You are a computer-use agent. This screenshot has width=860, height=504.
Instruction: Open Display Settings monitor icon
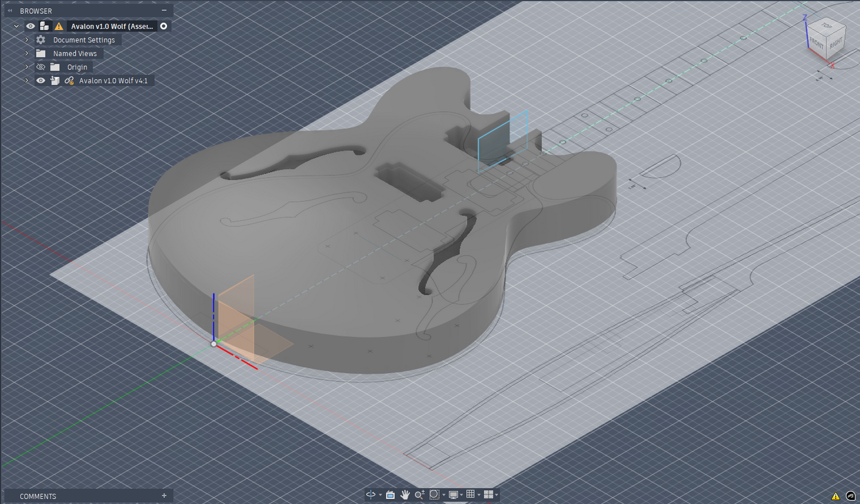[454, 494]
